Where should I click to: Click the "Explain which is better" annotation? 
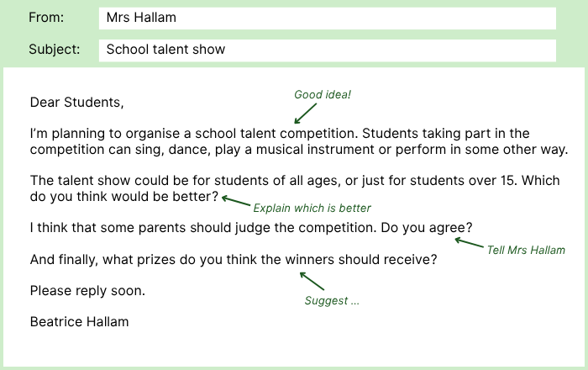pos(312,208)
